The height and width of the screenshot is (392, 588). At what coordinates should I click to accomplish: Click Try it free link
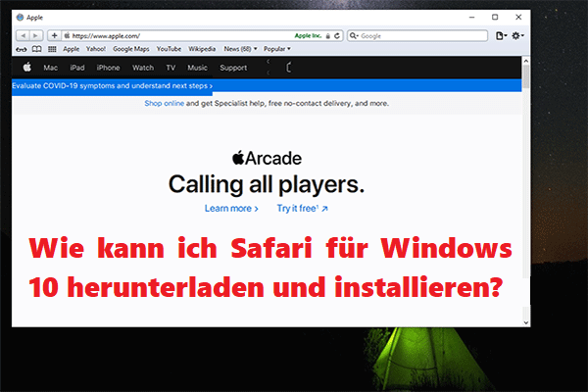click(x=302, y=208)
